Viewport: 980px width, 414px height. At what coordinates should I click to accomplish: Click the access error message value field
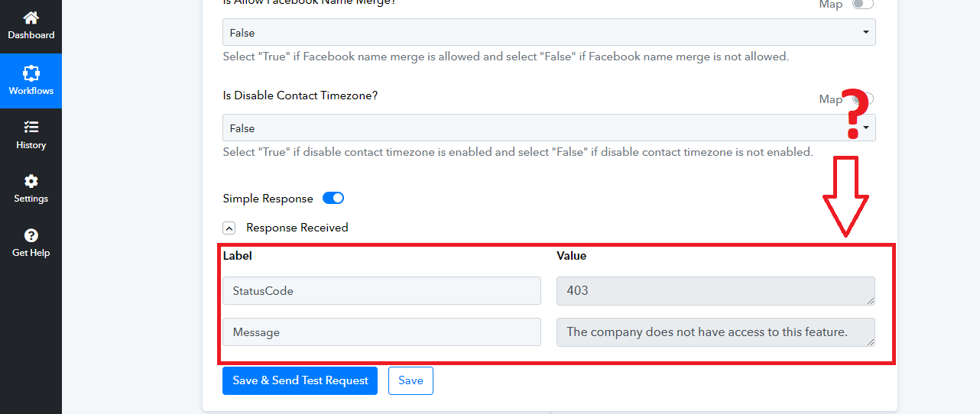click(715, 332)
